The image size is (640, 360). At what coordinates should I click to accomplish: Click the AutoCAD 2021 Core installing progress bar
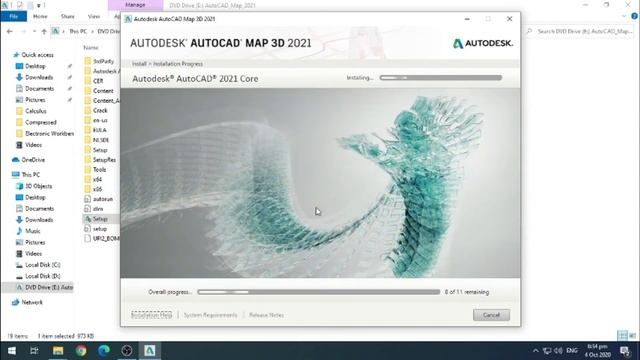(441, 78)
